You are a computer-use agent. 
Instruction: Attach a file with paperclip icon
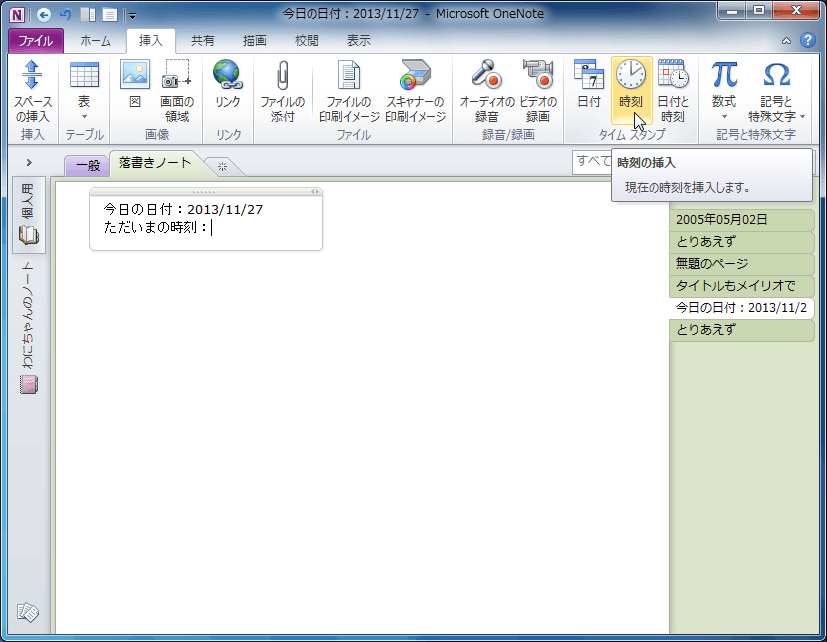point(283,91)
